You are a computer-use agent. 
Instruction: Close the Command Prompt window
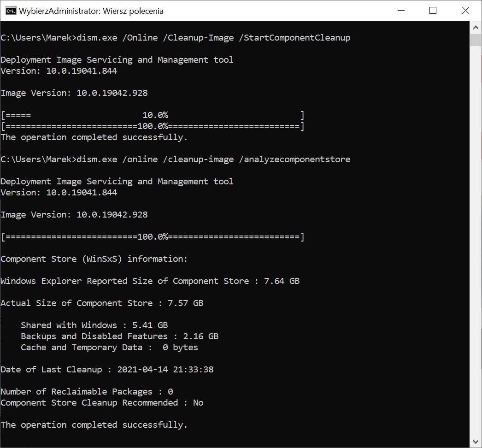tap(465, 11)
